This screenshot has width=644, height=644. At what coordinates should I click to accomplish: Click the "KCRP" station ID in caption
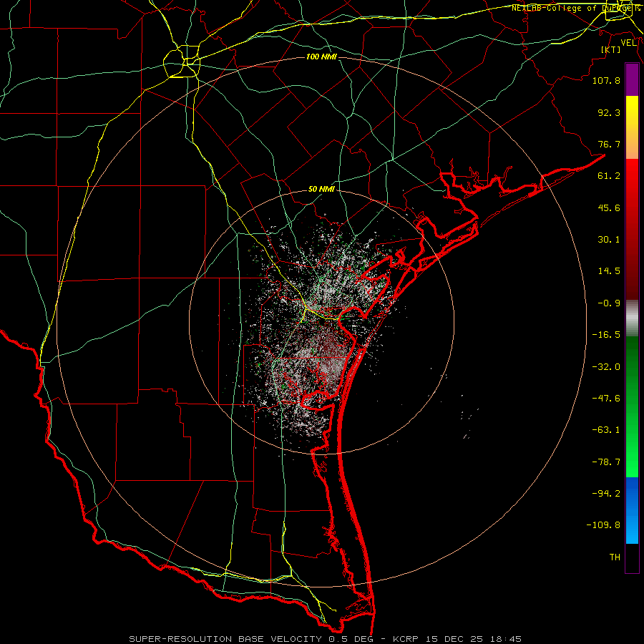click(405, 639)
